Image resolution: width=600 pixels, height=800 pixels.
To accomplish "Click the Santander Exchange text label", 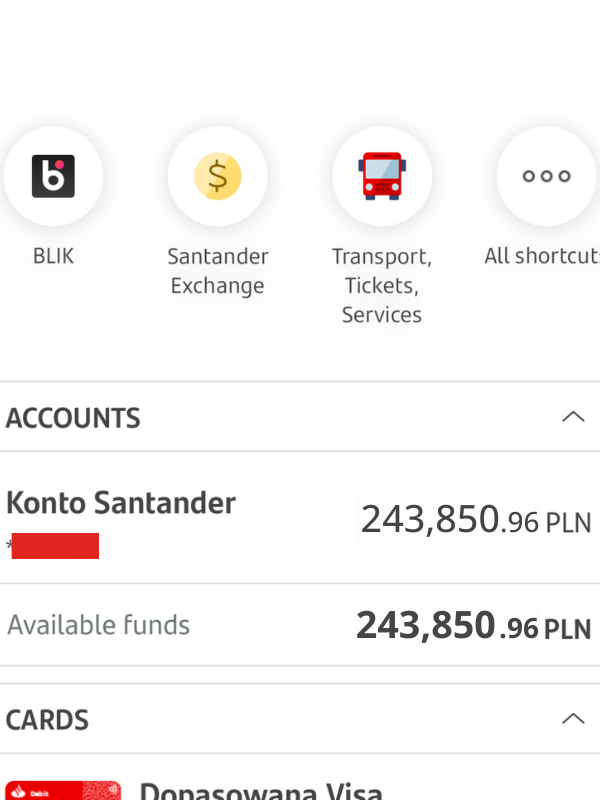I will tap(217, 271).
